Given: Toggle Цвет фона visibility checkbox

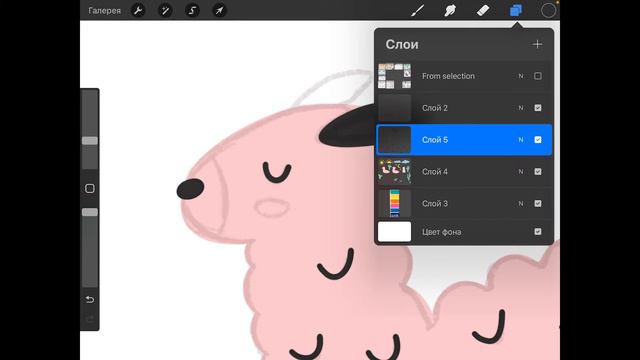Looking at the screenshot, I should (538, 231).
